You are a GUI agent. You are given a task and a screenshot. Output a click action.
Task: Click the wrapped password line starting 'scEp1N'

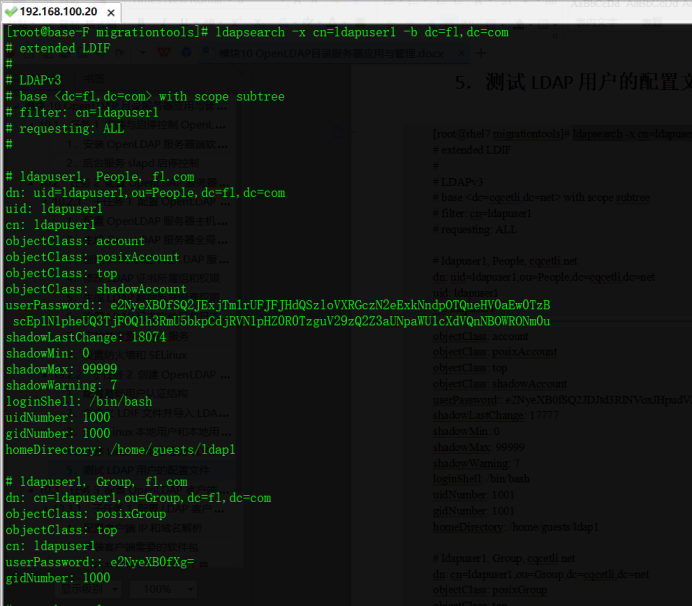(281, 321)
